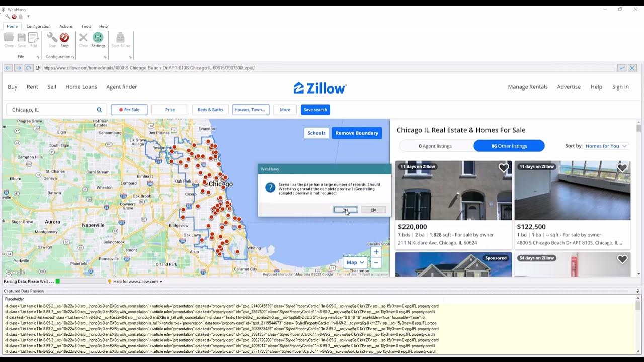The width and height of the screenshot is (644, 362).
Task: Click the search magnifier icon
Action: click(99, 110)
